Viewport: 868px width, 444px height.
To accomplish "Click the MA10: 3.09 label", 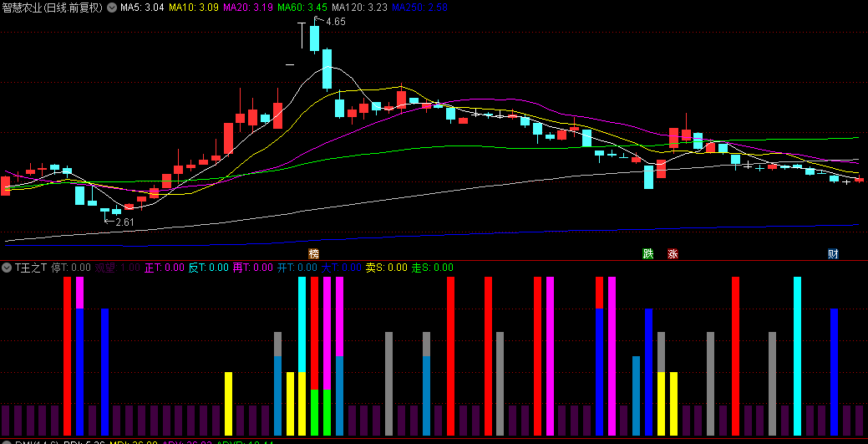I will click(x=194, y=8).
